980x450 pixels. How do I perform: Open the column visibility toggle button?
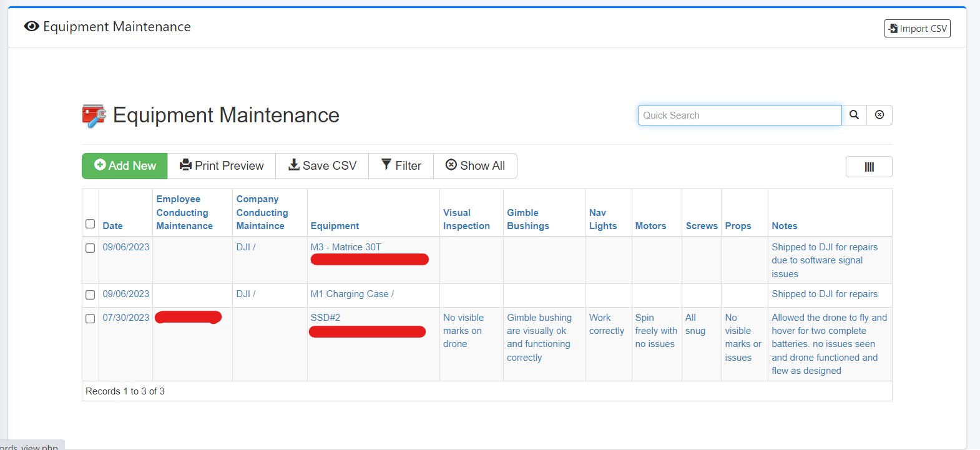[868, 167]
